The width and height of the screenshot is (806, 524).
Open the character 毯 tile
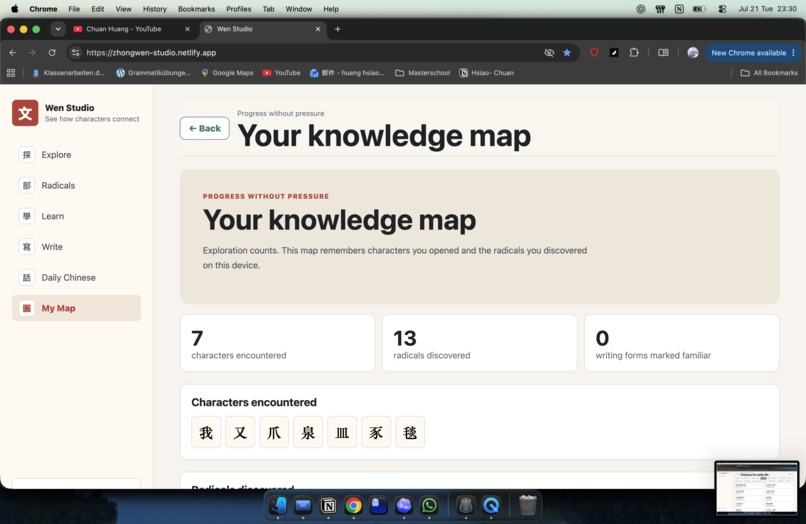[x=410, y=432]
